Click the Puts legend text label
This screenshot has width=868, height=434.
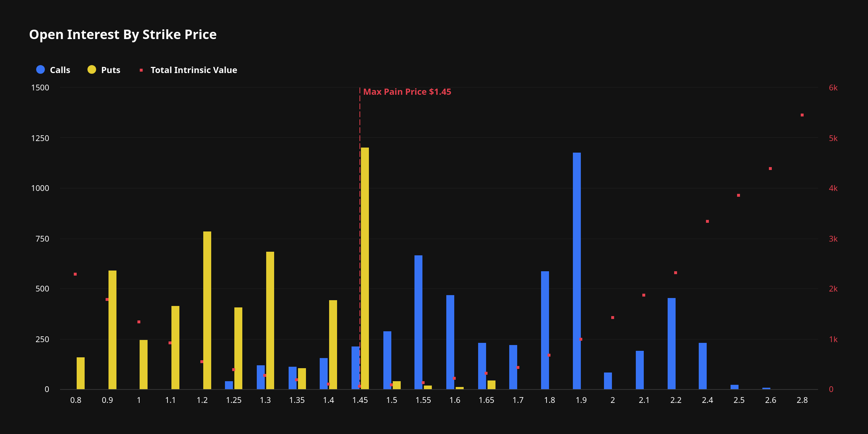(x=110, y=70)
